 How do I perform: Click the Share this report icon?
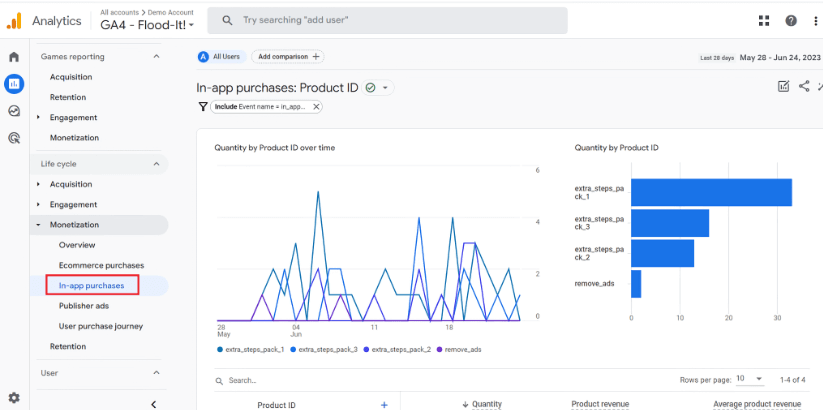tap(804, 87)
